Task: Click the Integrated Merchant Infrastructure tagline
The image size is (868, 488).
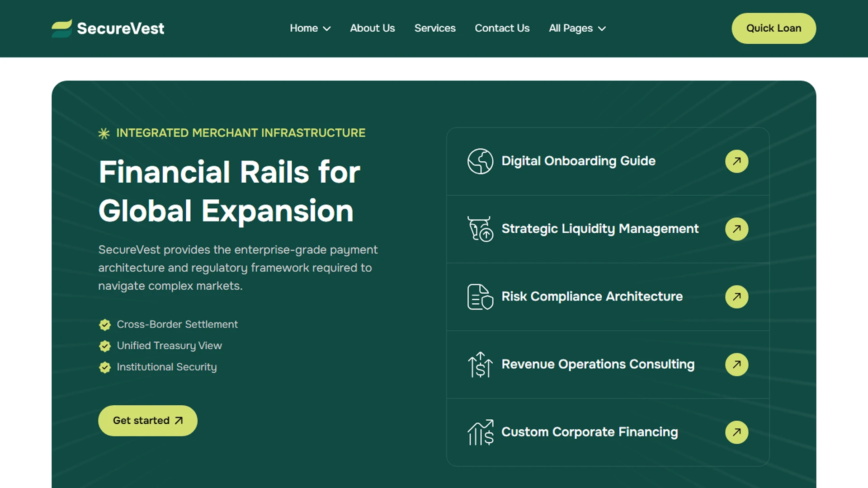Action: click(241, 133)
